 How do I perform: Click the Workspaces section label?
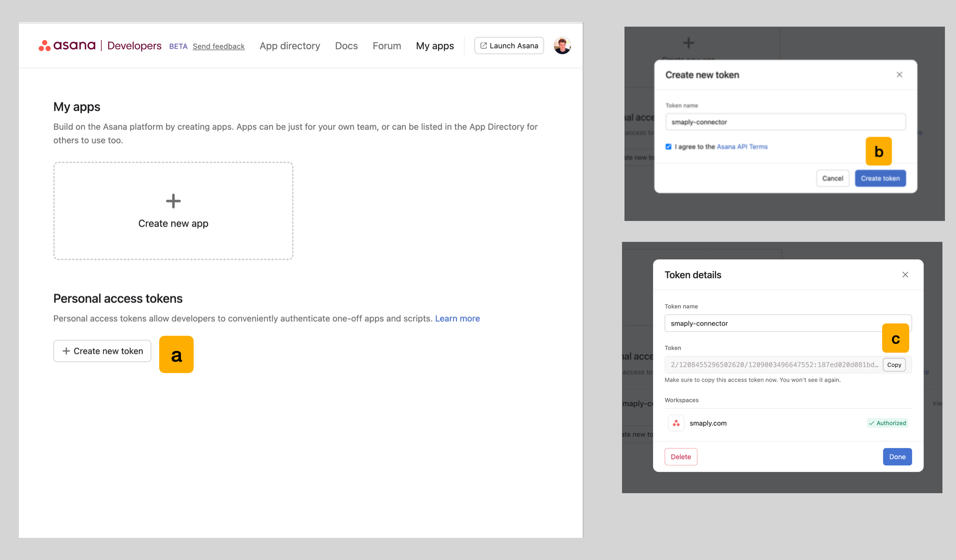pos(682,400)
